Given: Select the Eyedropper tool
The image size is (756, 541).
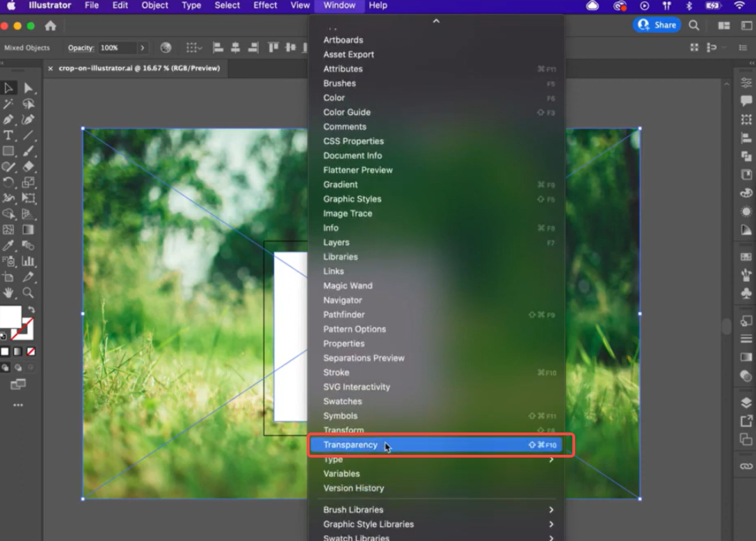Looking at the screenshot, I should pyautogui.click(x=8, y=245).
